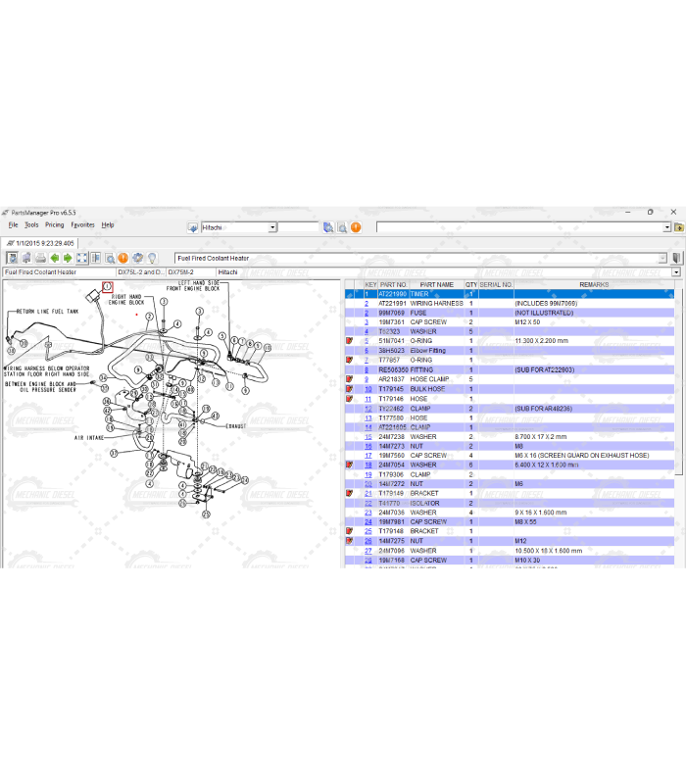The height and width of the screenshot is (784, 686).
Task: Click the REMARKS column header
Action: pos(594,284)
